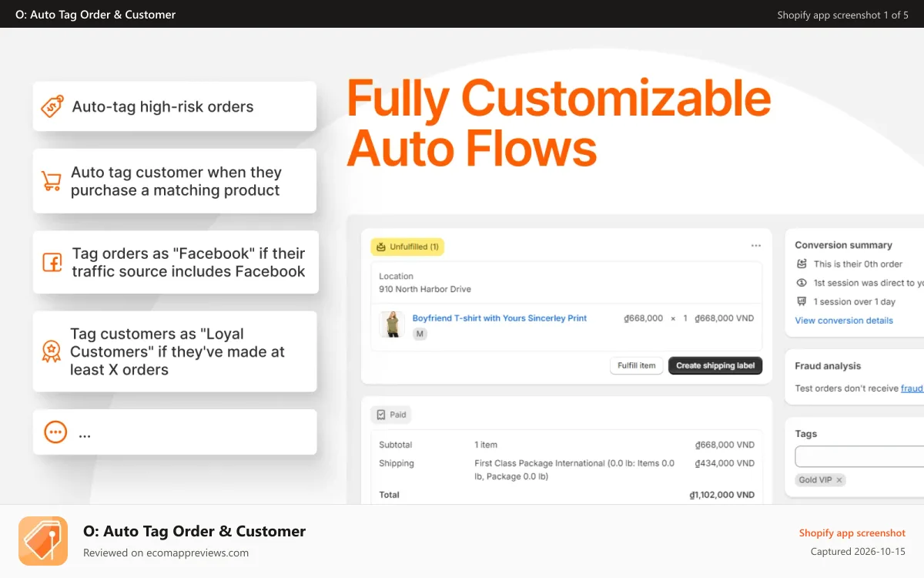Click the loyal customer award ribbon icon

[51, 351]
